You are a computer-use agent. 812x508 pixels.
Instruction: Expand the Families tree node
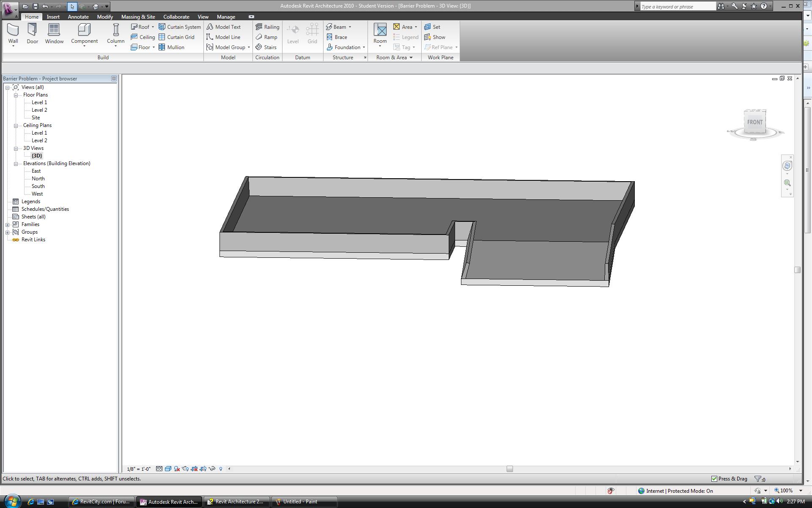point(8,225)
